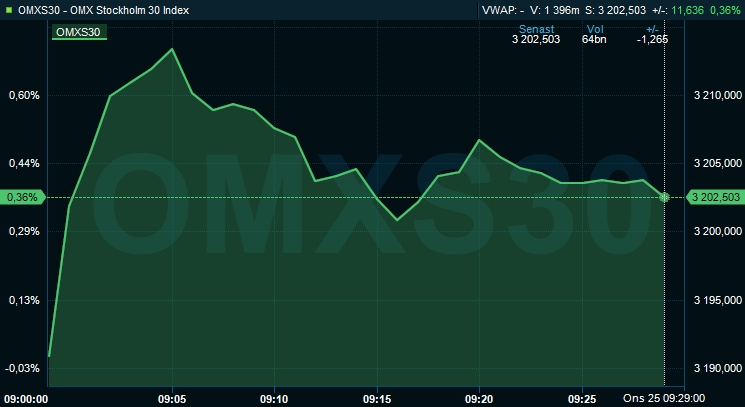Click the 3 202,503 right axis price tag
Image resolution: width=745 pixels, height=407 pixels.
click(715, 197)
